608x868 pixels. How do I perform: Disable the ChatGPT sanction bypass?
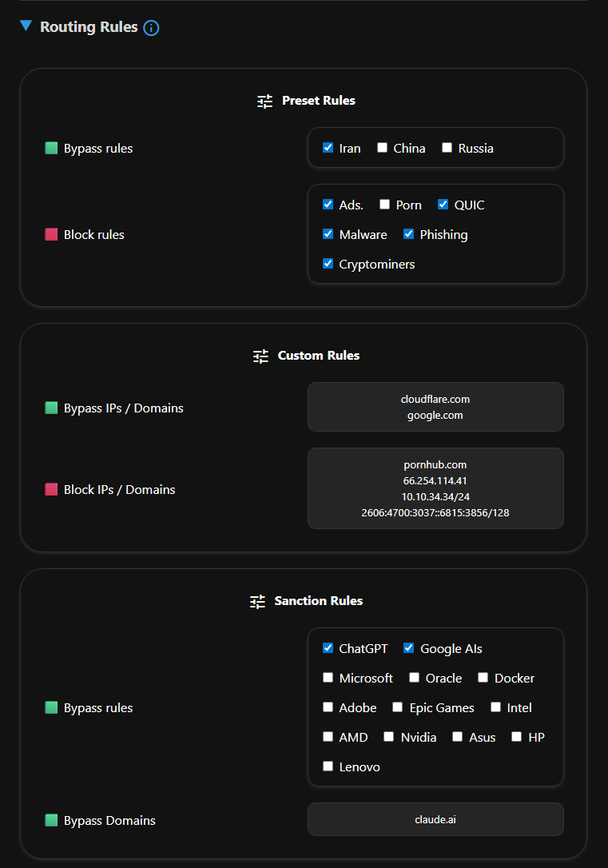point(328,648)
